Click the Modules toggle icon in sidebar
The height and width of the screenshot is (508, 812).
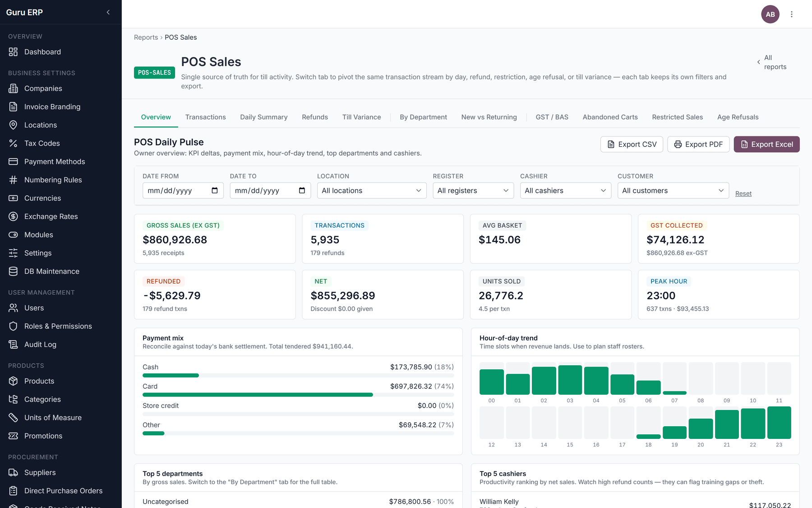coord(13,235)
